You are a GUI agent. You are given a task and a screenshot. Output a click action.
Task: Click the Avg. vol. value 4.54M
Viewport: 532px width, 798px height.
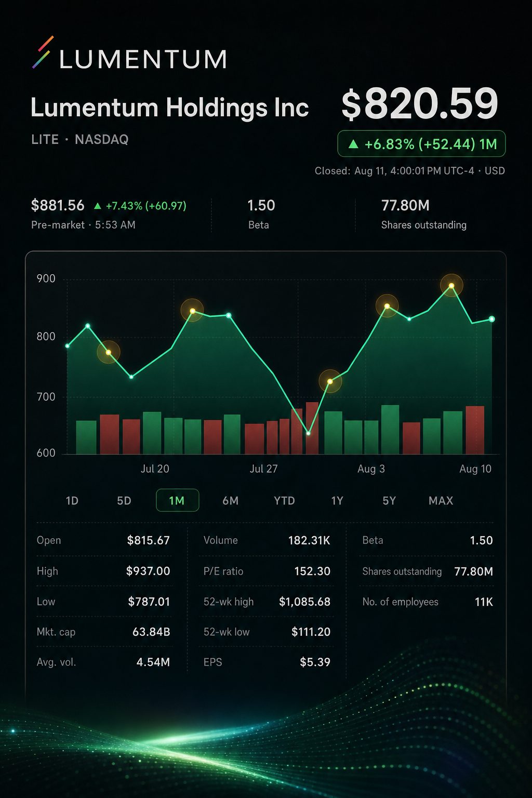pyautogui.click(x=153, y=662)
